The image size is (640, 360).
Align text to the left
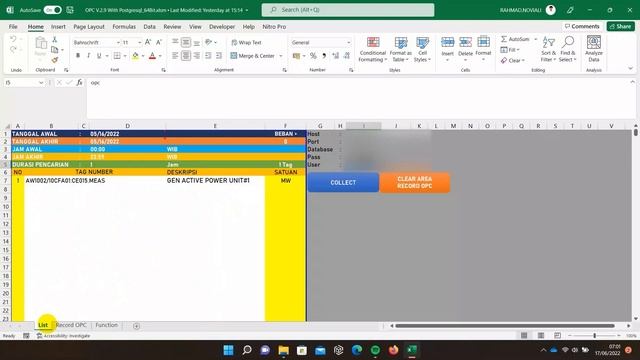pos(175,56)
